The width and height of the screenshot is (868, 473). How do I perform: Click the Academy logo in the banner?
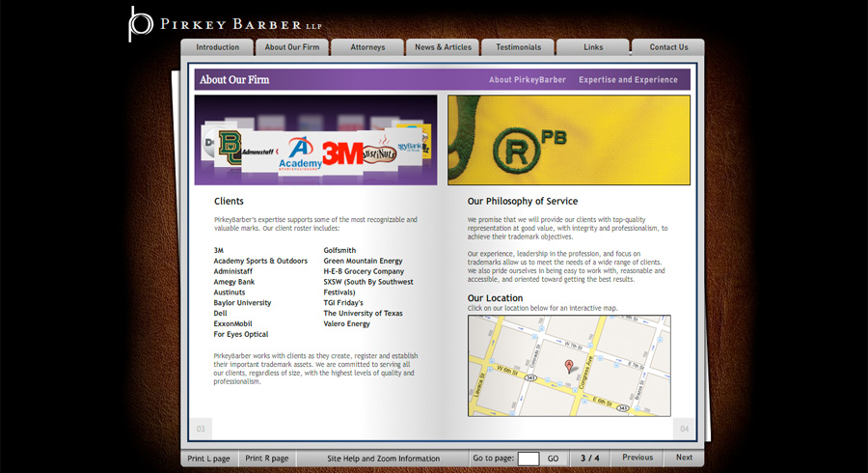pos(300,153)
